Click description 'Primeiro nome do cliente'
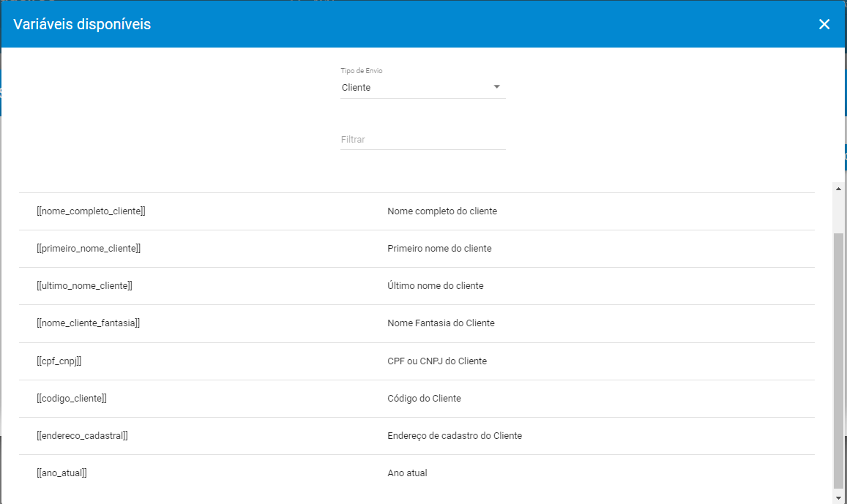This screenshot has width=847, height=504. [439, 248]
